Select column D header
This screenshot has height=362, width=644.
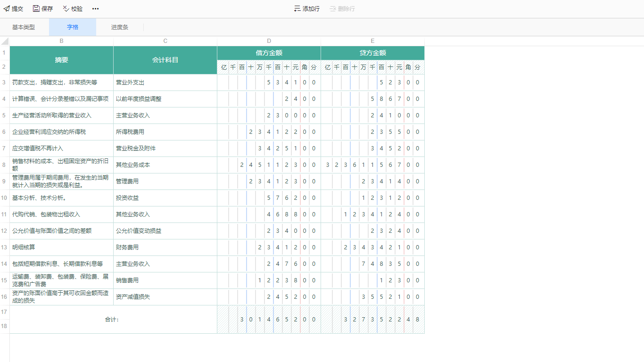pyautogui.click(x=269, y=41)
